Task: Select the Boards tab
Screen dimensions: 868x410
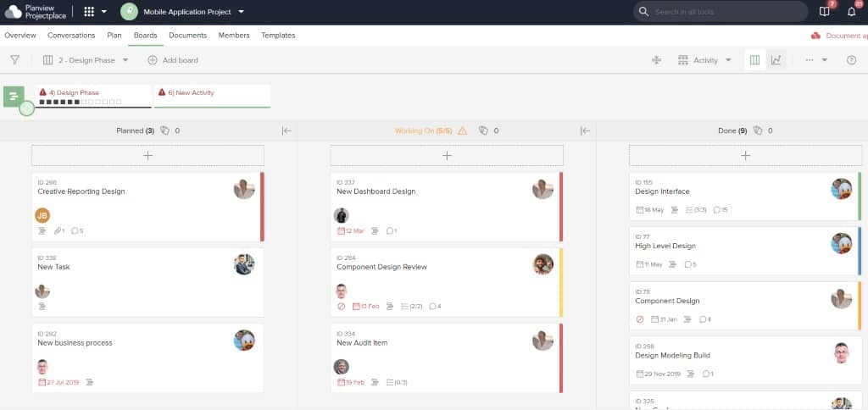Action: click(146, 36)
